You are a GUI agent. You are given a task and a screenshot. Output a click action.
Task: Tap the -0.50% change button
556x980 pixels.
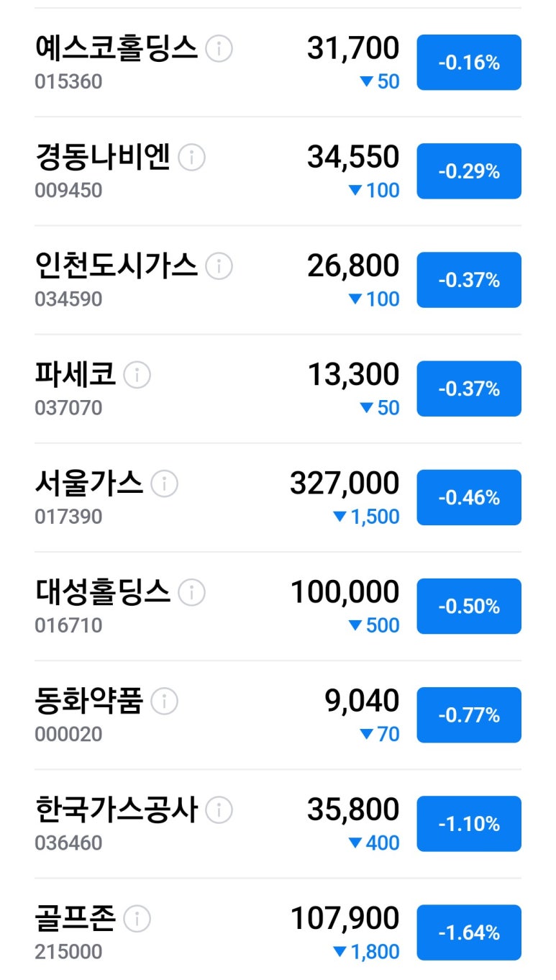click(469, 607)
